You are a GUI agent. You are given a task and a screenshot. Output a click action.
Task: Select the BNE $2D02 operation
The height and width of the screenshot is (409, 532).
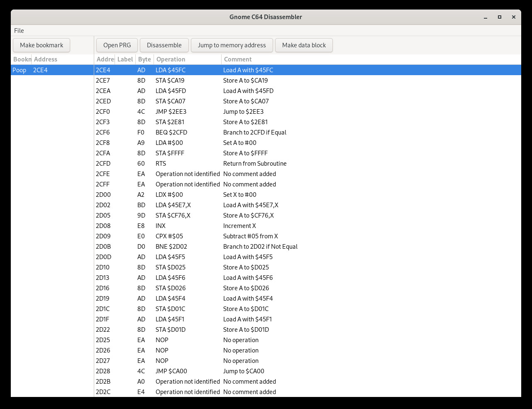(171, 247)
